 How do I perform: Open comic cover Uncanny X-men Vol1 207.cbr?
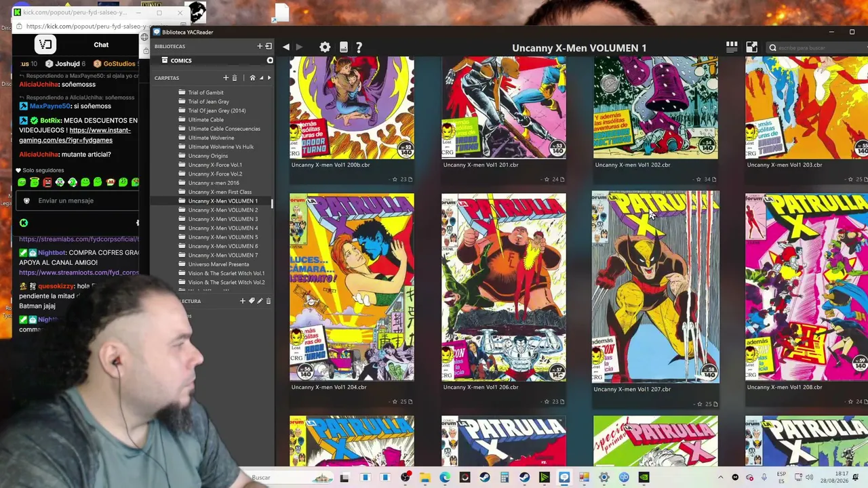pos(656,287)
